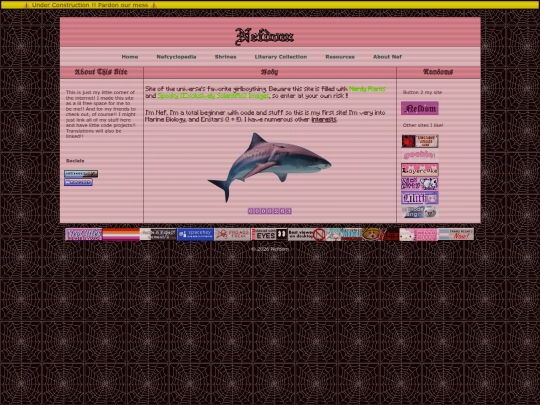This screenshot has height=405, width=540.
Task: Go to About Nef
Action: (387, 57)
